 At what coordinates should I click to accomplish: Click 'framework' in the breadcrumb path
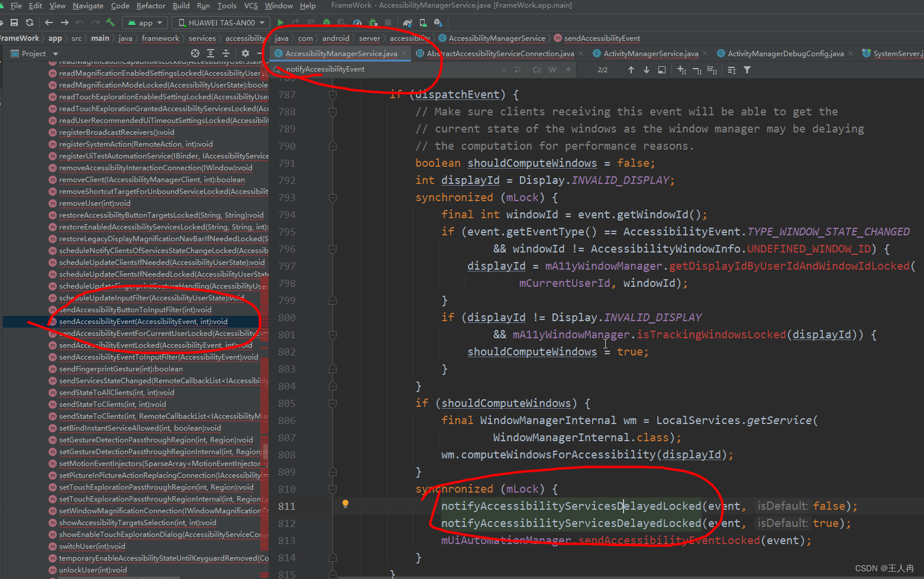[160, 38]
